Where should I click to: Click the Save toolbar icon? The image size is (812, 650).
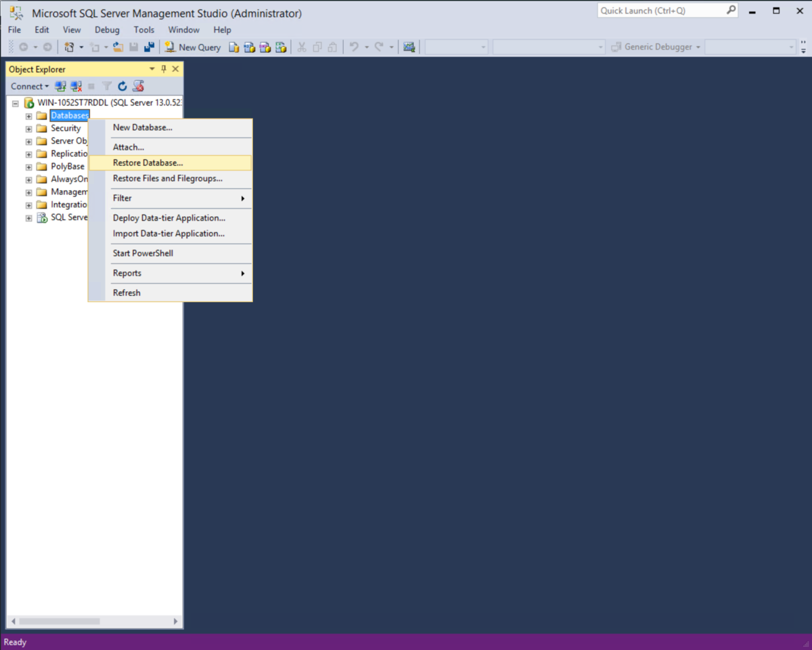tap(133, 47)
